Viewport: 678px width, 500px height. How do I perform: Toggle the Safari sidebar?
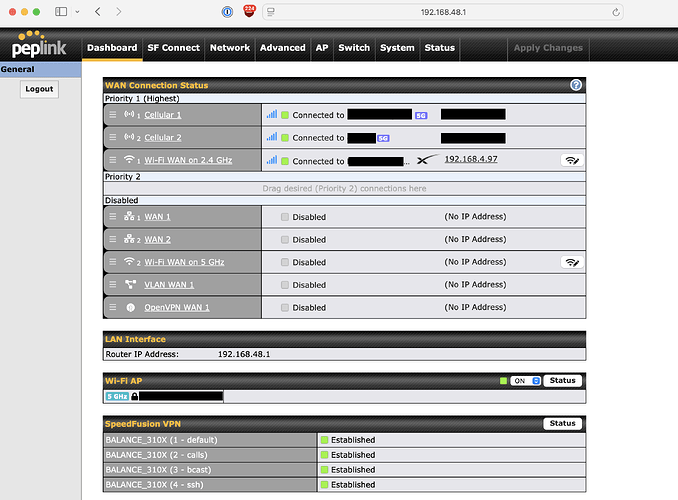click(x=61, y=12)
